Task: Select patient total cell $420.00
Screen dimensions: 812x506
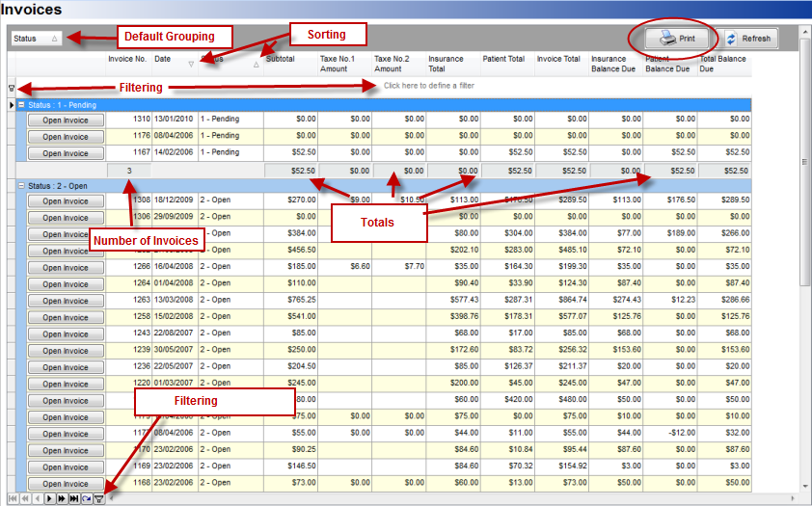Action: (507, 399)
